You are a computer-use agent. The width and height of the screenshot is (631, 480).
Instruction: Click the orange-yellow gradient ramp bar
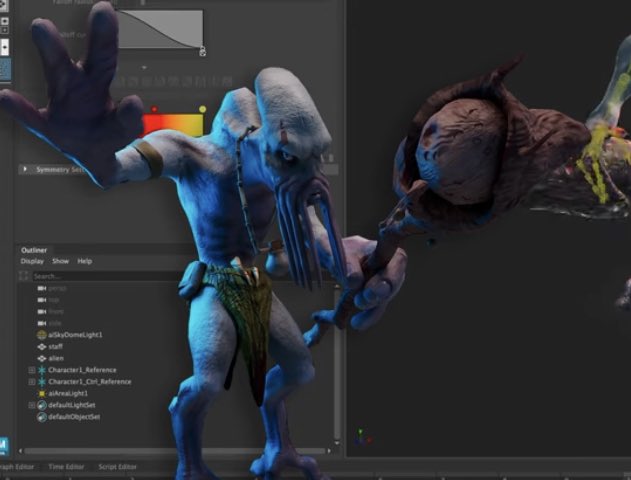pos(173,125)
